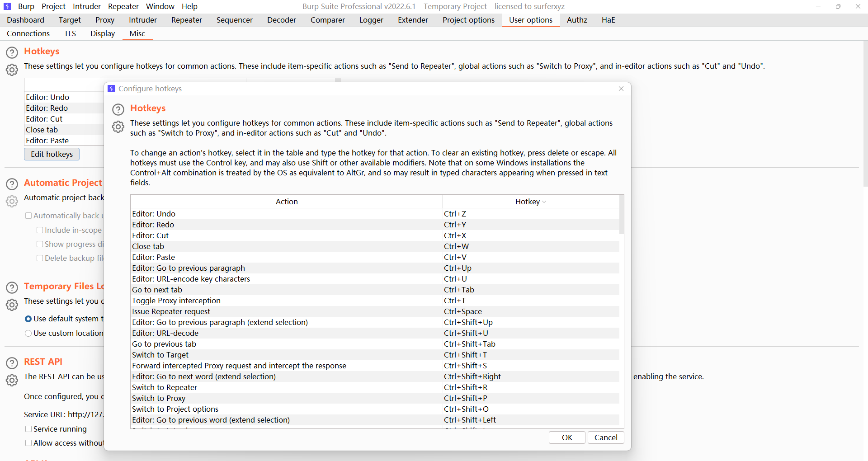
Task: Select Ctrl+Shift+R hotkey cell
Action: tap(531, 387)
